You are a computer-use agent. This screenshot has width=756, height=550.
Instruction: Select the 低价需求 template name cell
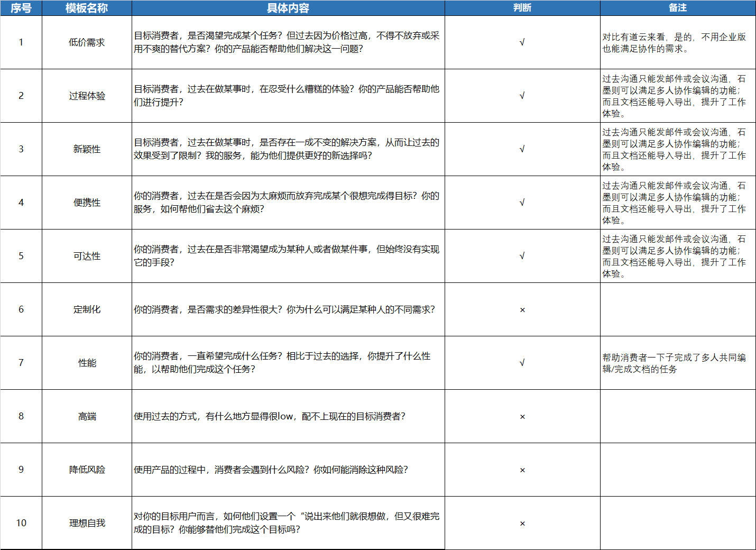(x=87, y=42)
